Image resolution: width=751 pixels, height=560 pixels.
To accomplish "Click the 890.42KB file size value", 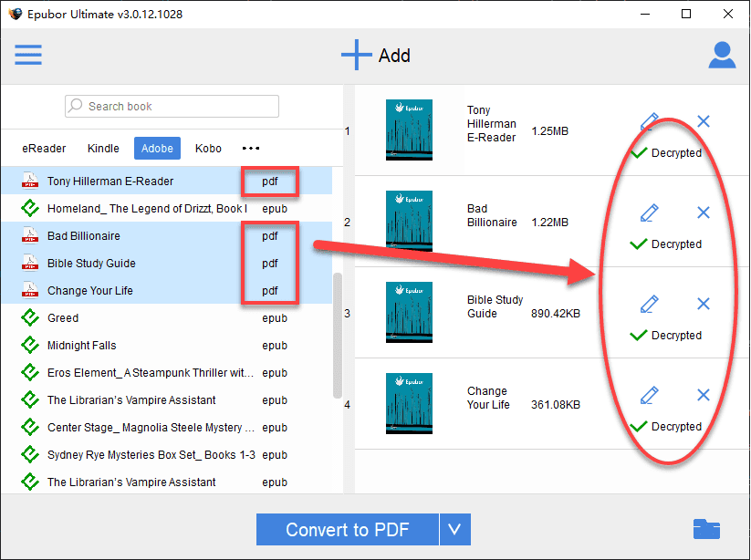I will [556, 314].
